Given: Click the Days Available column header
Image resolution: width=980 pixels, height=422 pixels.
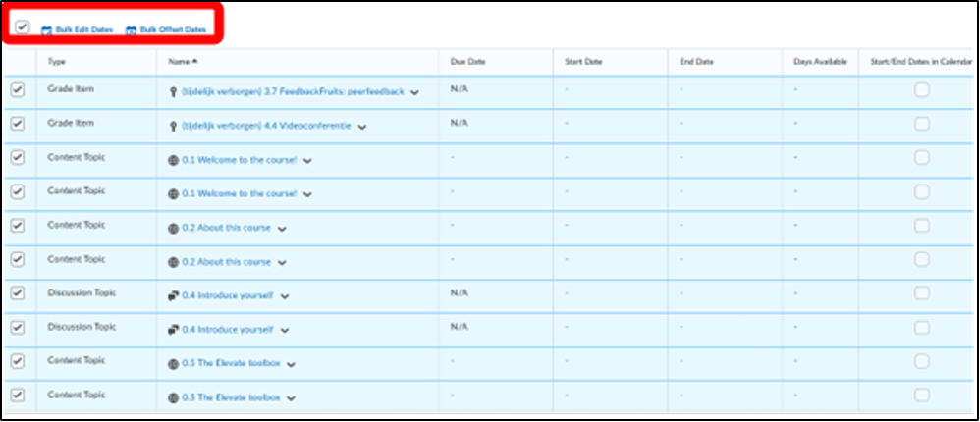Looking at the screenshot, I should pyautogui.click(x=820, y=62).
